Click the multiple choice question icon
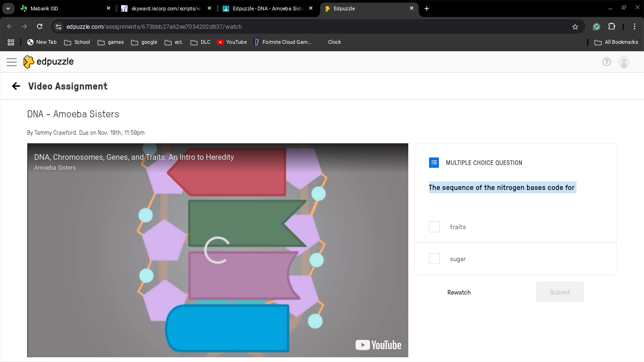644x362 pixels. 434,163
